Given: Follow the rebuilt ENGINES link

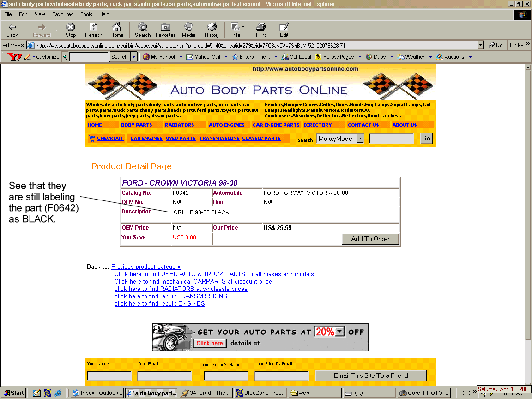Looking at the screenshot, I should click(159, 304).
